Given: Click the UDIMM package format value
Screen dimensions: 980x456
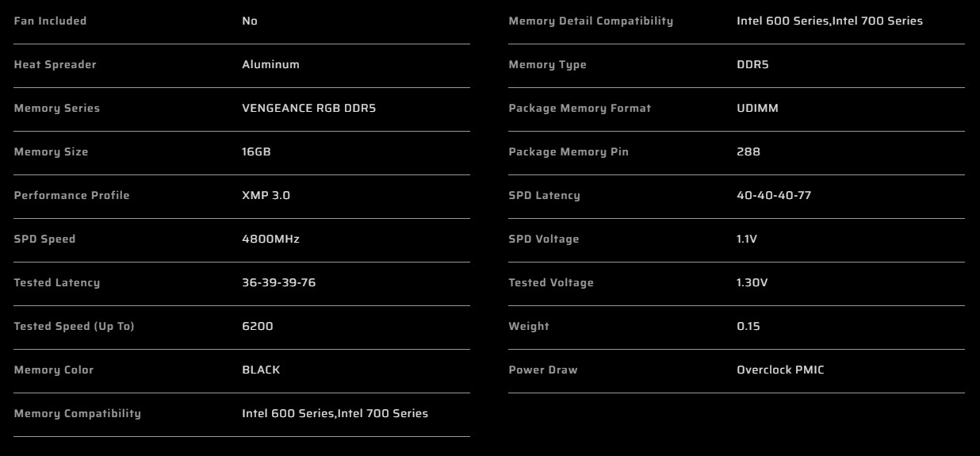Looking at the screenshot, I should 757,108.
